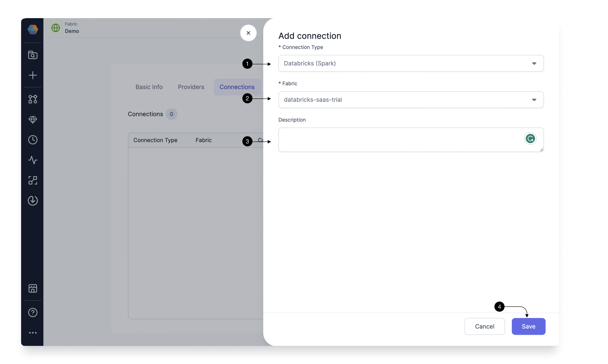This screenshot has height=364, width=608.
Task: Click the Prophecy logo in the sidebar
Action: (33, 30)
